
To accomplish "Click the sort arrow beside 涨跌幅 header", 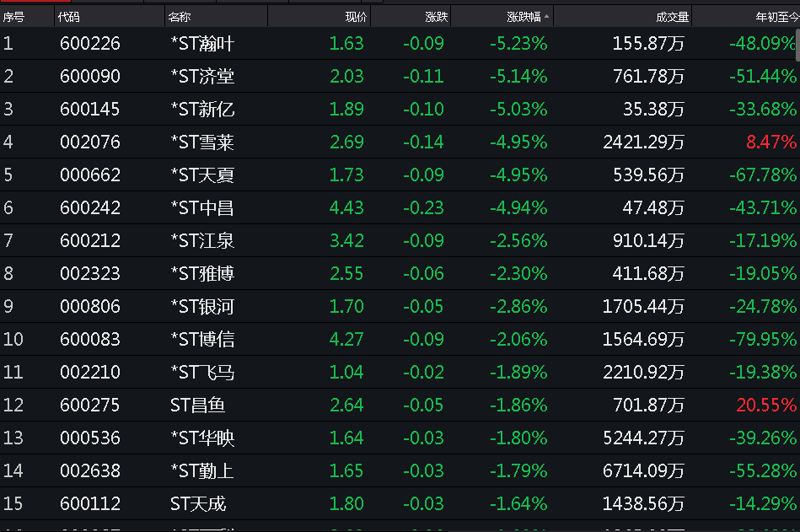I will (x=546, y=16).
